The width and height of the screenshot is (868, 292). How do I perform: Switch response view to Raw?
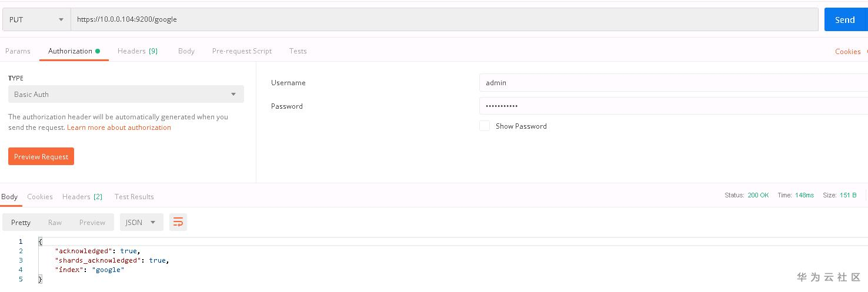point(55,222)
